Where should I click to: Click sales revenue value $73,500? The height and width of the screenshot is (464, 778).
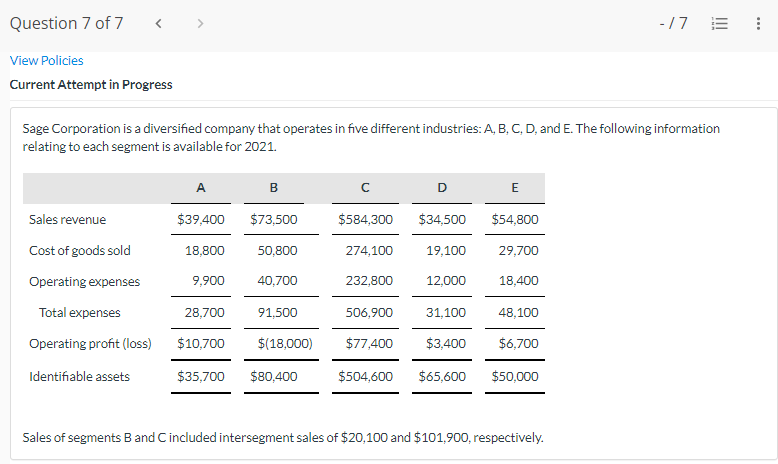[274, 219]
